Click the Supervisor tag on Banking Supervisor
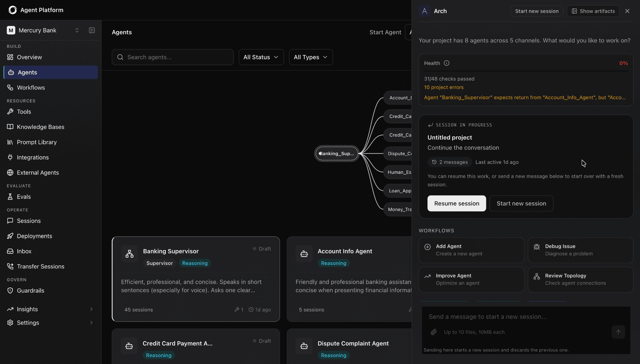 160,263
